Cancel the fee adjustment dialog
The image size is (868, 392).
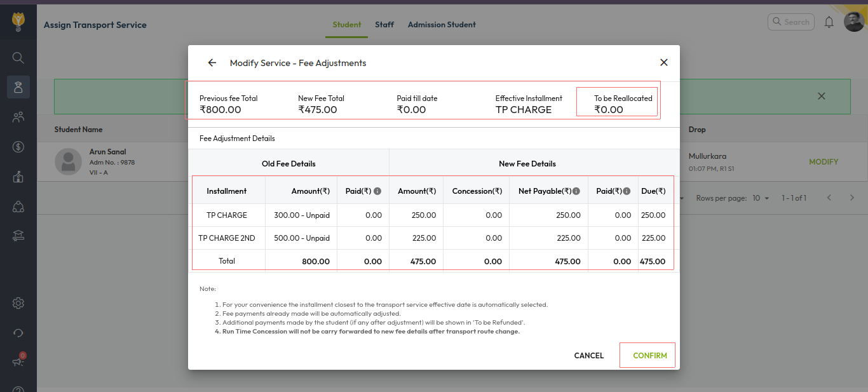[588, 356]
